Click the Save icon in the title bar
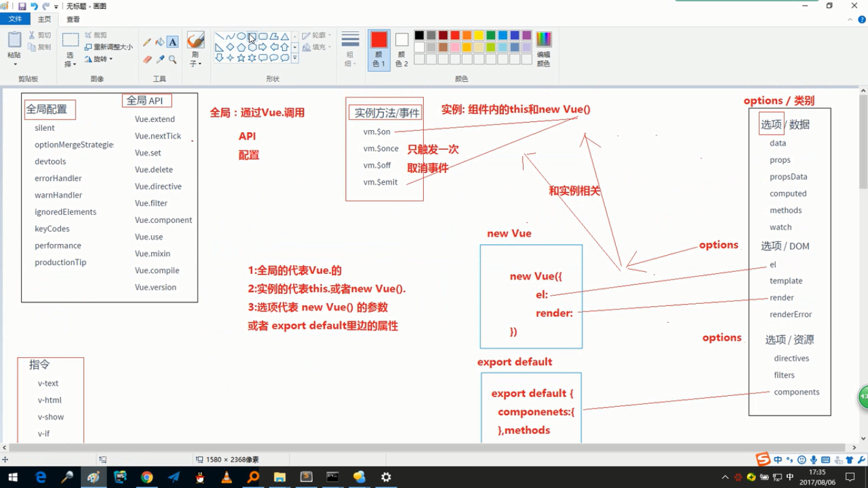Image resolution: width=868 pixels, height=488 pixels. pos(22,6)
